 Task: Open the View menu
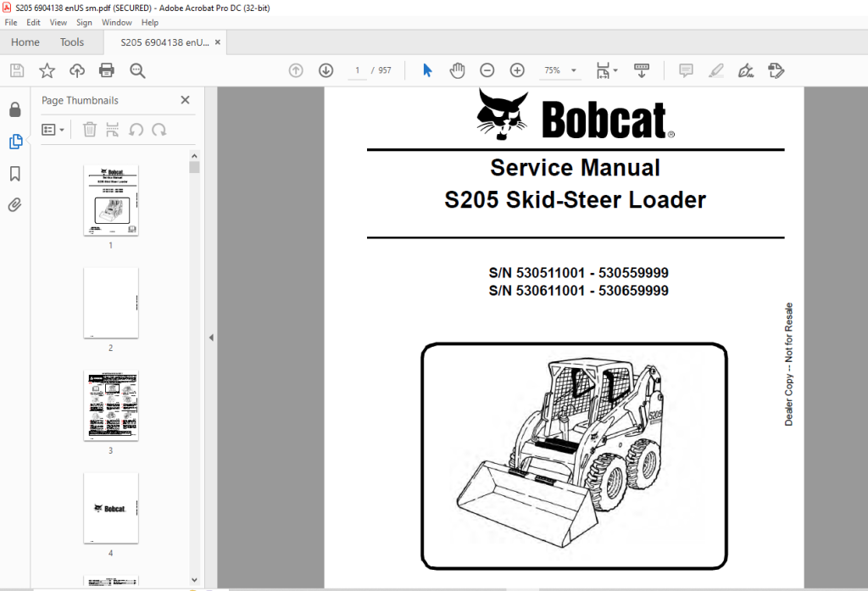(x=58, y=23)
